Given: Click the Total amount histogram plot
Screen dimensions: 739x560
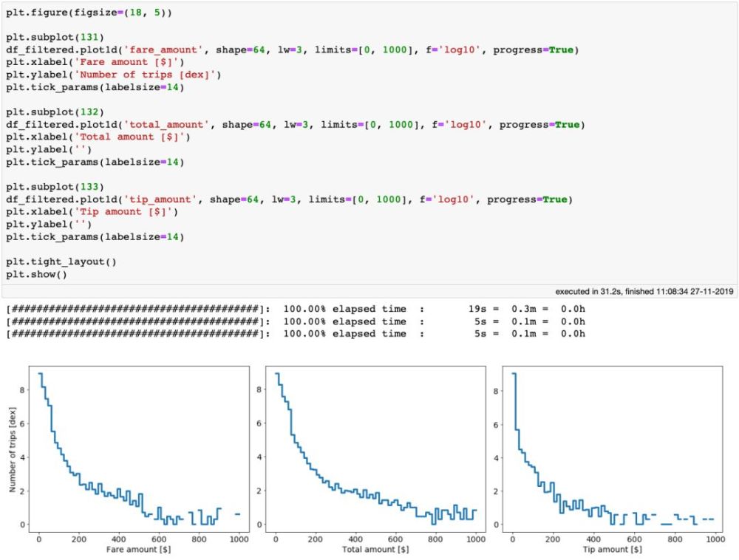Looking at the screenshot, I should tap(375, 449).
